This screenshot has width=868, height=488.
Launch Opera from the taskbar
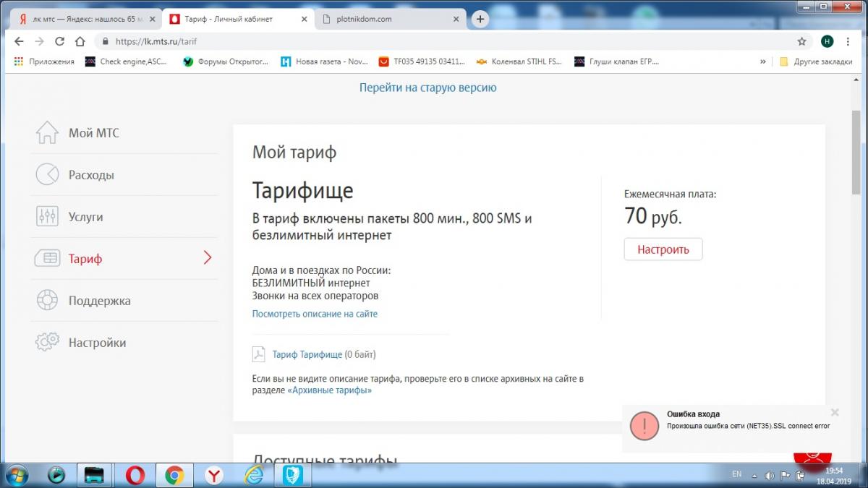pos(135,475)
